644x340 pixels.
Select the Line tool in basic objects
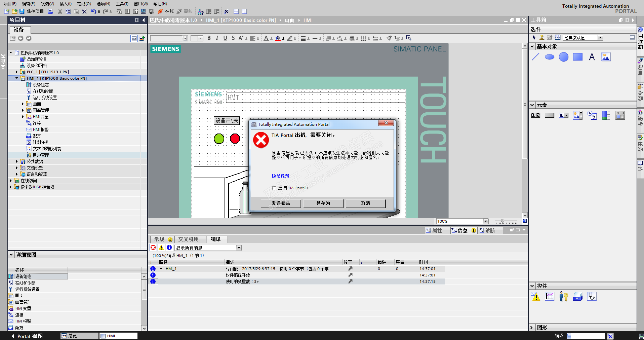pyautogui.click(x=535, y=57)
